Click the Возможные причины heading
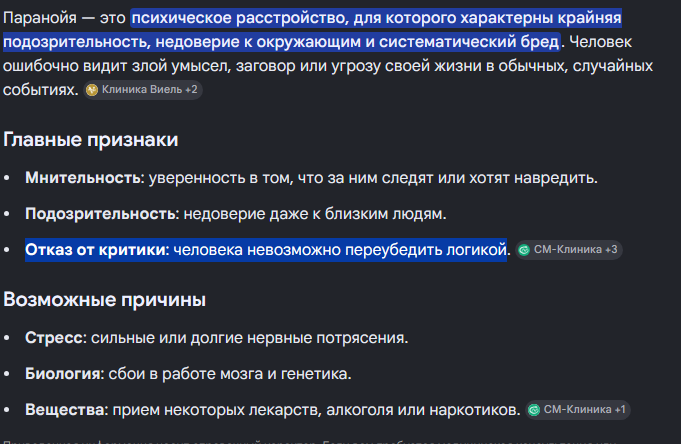 point(104,300)
